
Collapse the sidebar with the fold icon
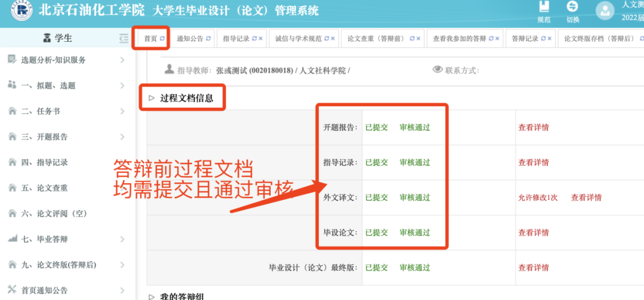point(124,38)
